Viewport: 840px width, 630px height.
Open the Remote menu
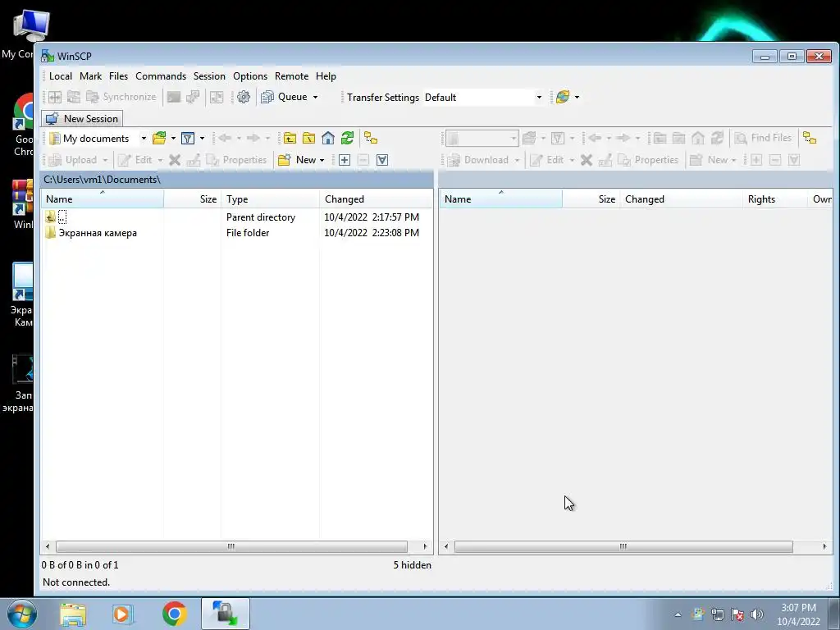coord(291,76)
